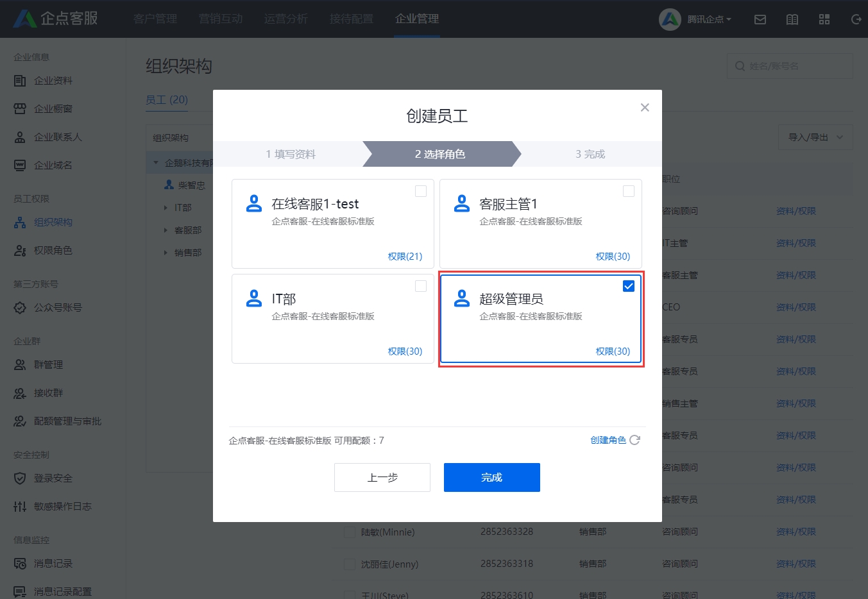
Task: Click the 姓名/账号名 search field
Action: (x=790, y=66)
